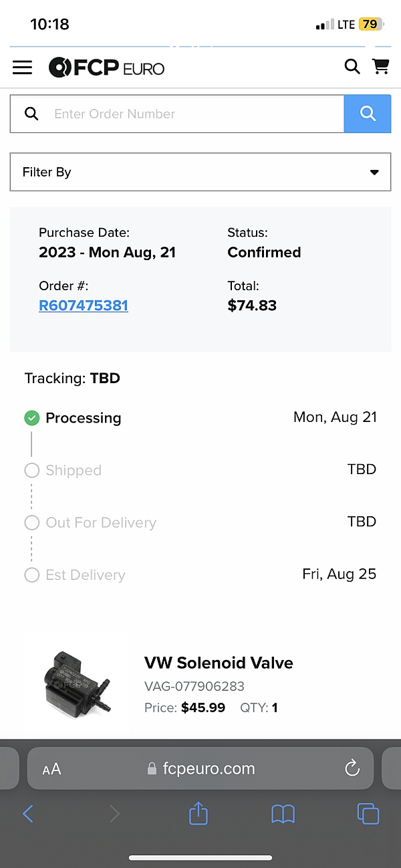Open order R607475381 link
The image size is (401, 868).
[x=84, y=306]
